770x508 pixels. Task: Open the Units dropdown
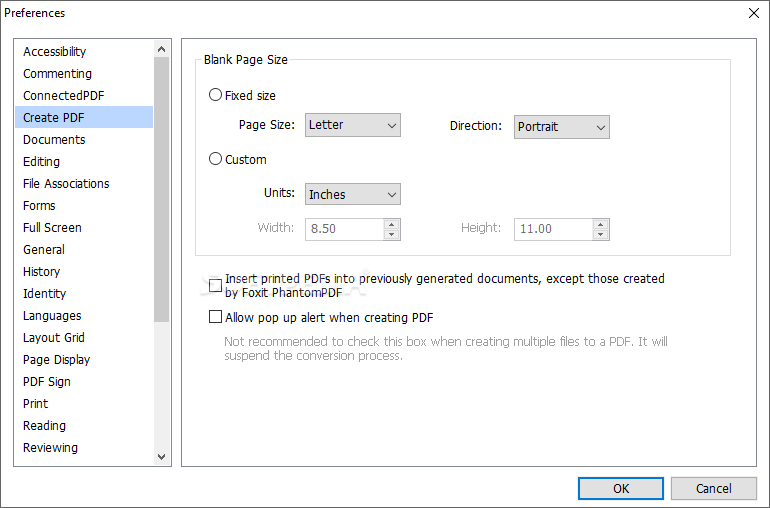(353, 194)
